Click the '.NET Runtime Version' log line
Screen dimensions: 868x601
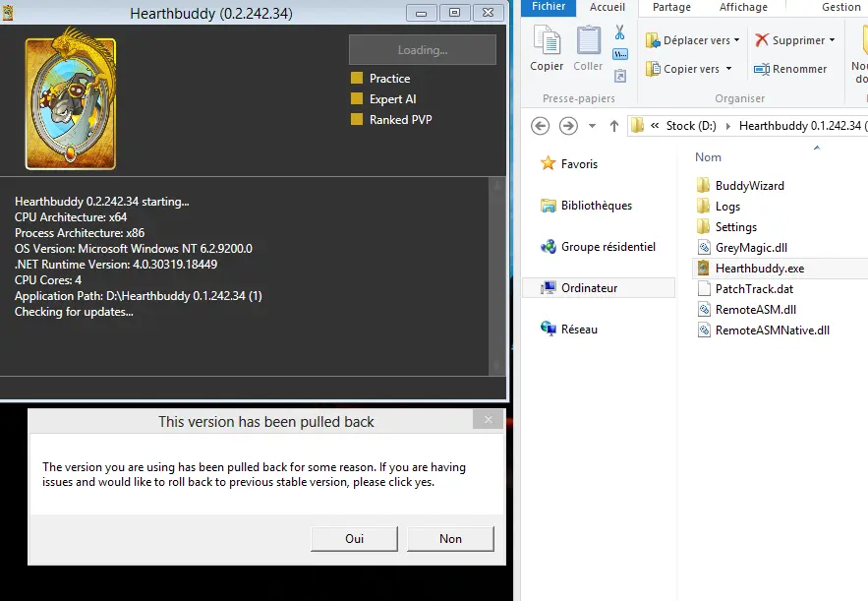point(116,265)
